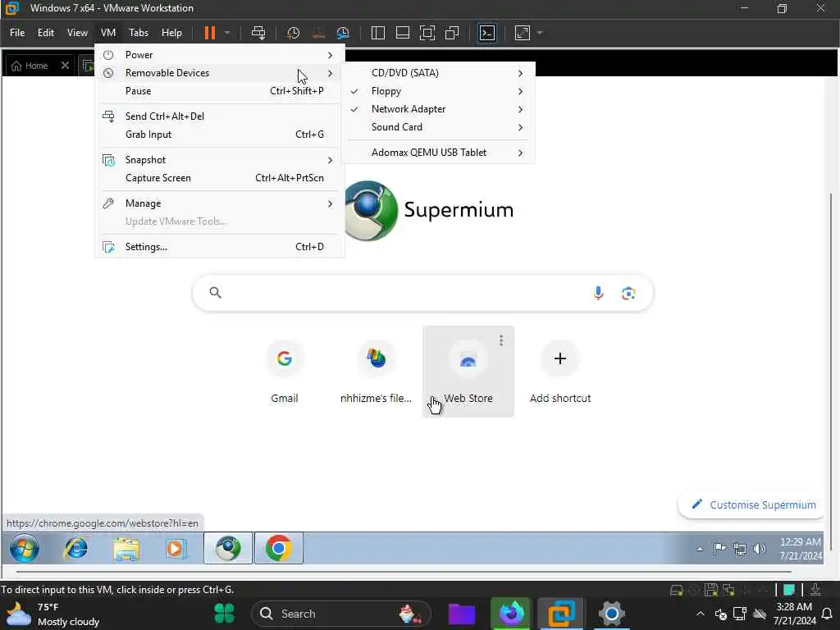Open the View menu

pyautogui.click(x=77, y=33)
